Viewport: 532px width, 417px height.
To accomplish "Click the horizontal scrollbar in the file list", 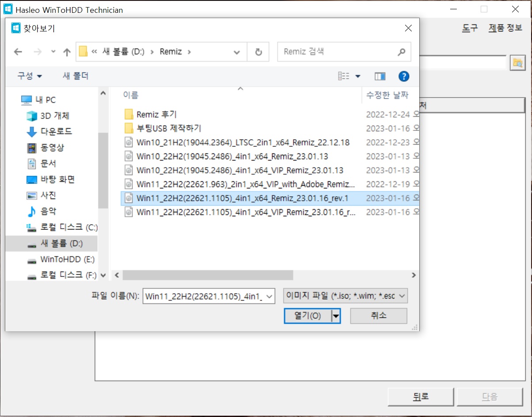I will (x=208, y=275).
